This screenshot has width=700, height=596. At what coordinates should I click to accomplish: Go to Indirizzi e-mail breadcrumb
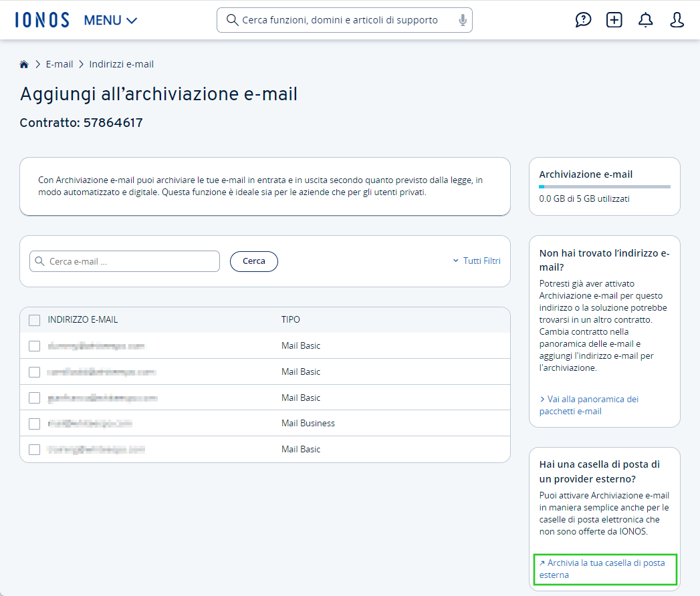coord(122,64)
